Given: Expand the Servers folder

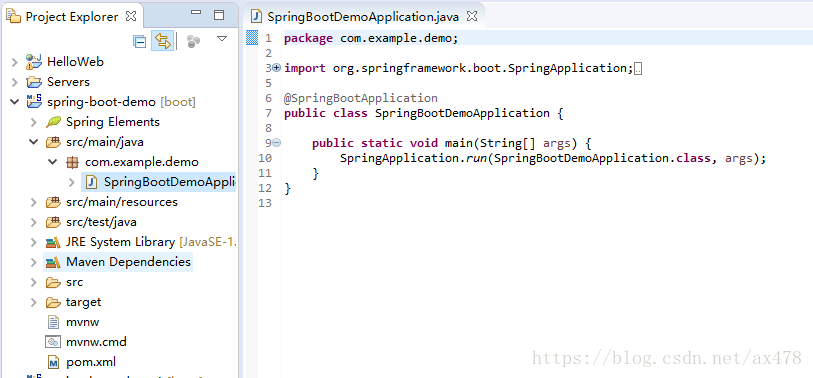Looking at the screenshot, I should (x=15, y=82).
